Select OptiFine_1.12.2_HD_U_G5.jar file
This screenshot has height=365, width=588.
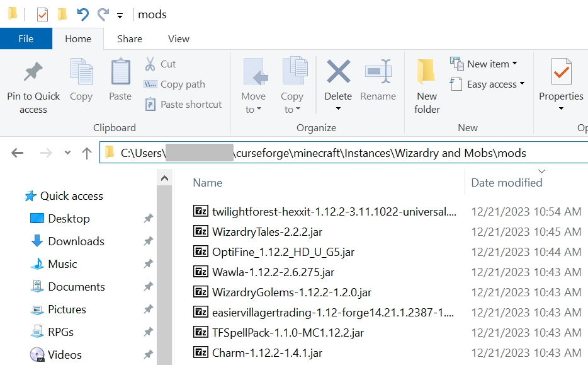[x=283, y=252]
